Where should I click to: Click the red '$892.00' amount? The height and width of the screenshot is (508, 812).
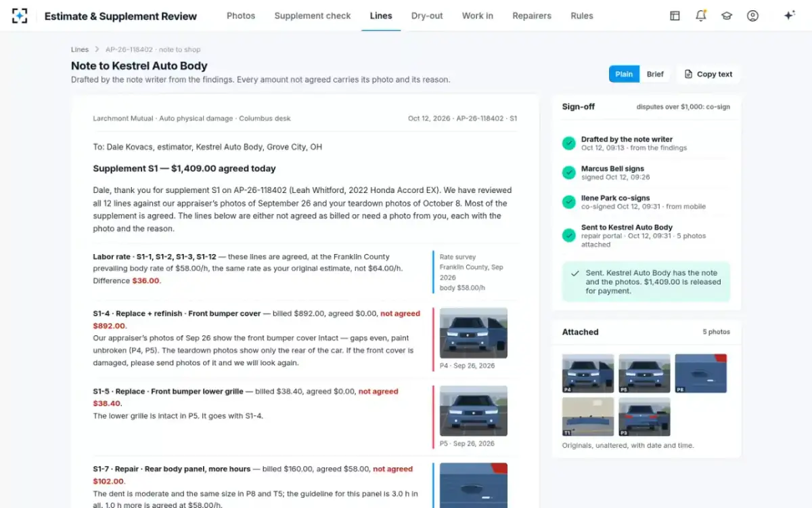coord(109,326)
